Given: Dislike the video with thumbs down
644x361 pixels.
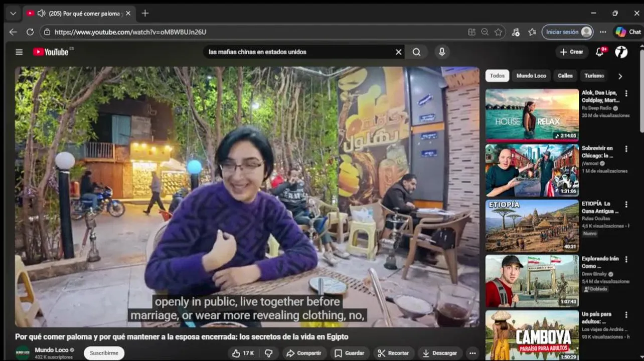Looking at the screenshot, I should click(269, 353).
